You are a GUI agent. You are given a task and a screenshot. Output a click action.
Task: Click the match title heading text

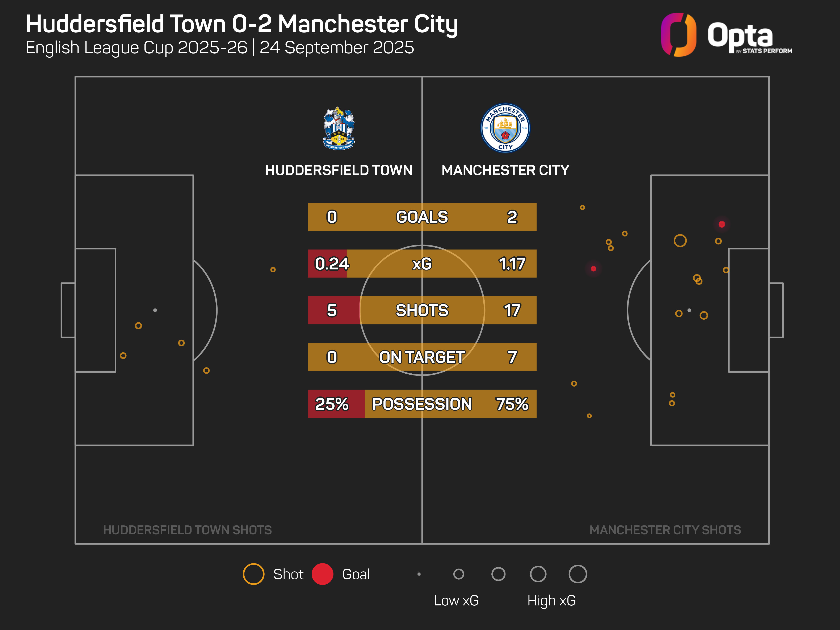[x=241, y=24]
